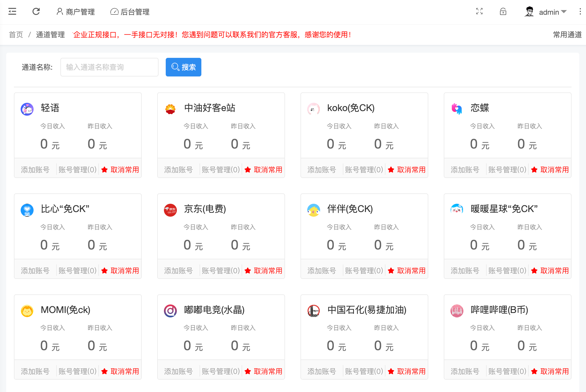Open 后台管理 menu
Viewport: 586px width, 392px height.
coord(130,12)
